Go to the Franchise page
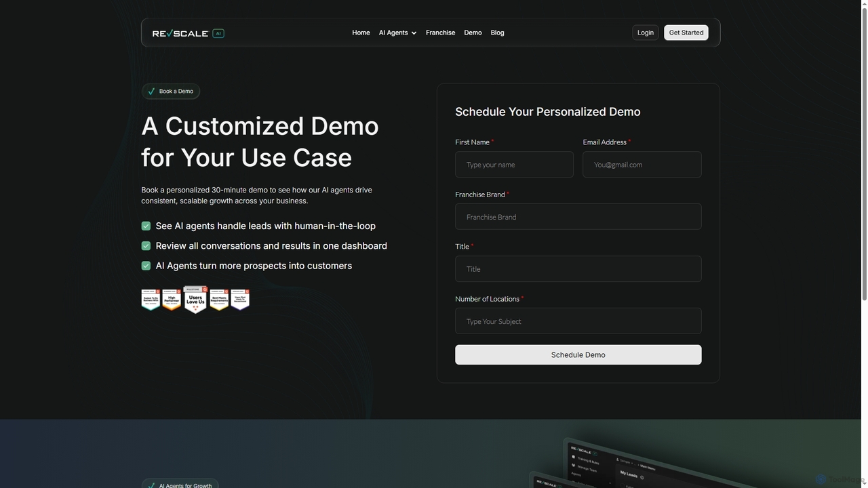This screenshot has width=868, height=488. (440, 33)
